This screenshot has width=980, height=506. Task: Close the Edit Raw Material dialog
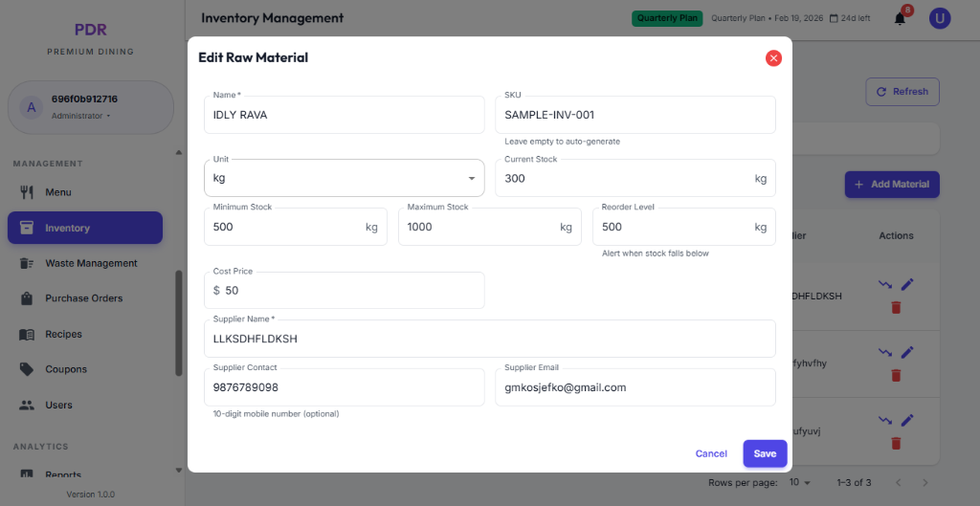point(773,57)
